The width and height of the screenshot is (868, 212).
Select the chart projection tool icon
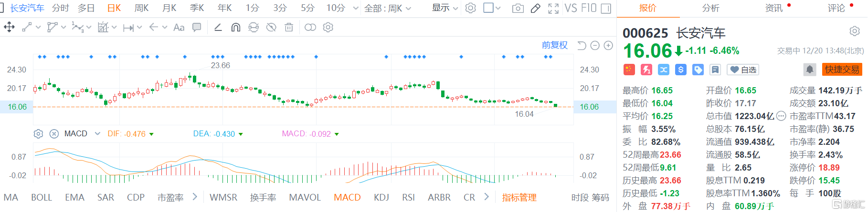(103, 27)
